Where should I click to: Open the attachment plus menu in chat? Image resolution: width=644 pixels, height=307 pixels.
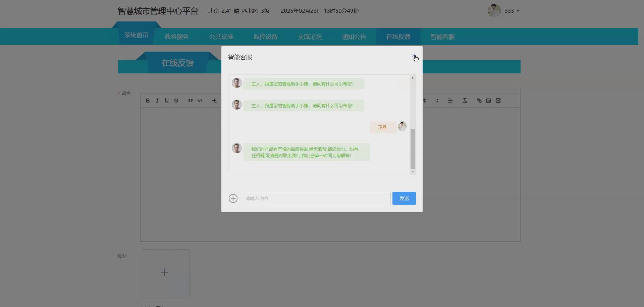coord(233,198)
